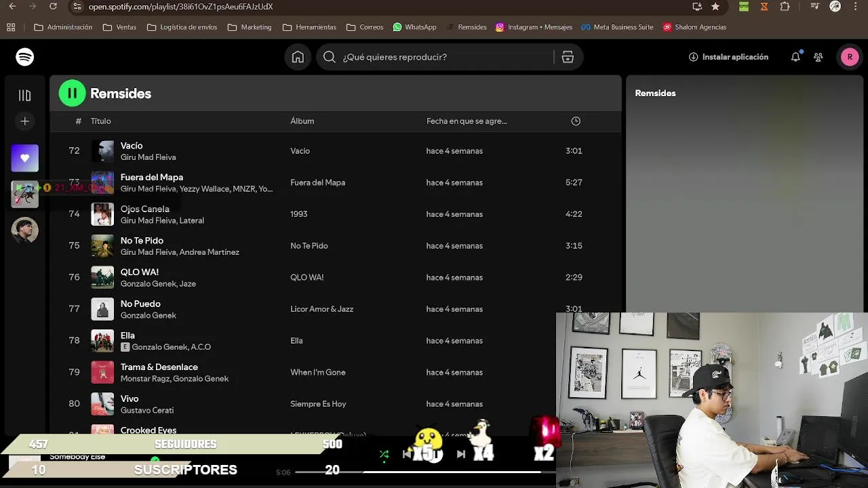This screenshot has width=868, height=488.
Task: Click the install app icon in the address bar
Action: pos(697,6)
